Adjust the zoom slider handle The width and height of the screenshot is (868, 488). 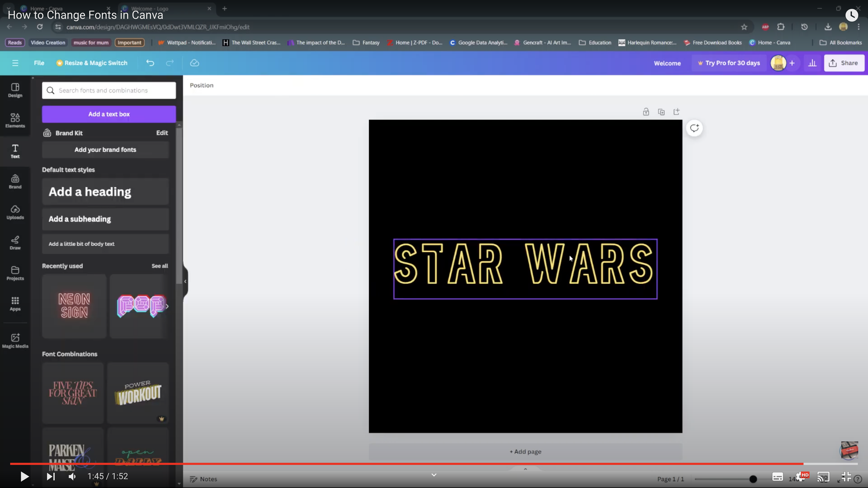click(753, 479)
